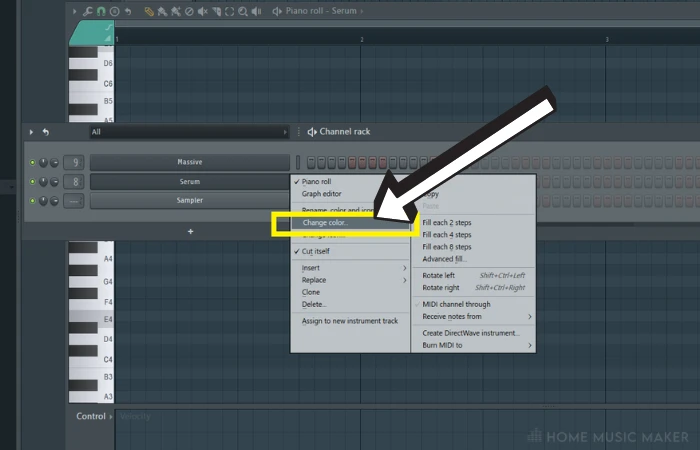Click the Serum channel volume knob

click(54, 182)
